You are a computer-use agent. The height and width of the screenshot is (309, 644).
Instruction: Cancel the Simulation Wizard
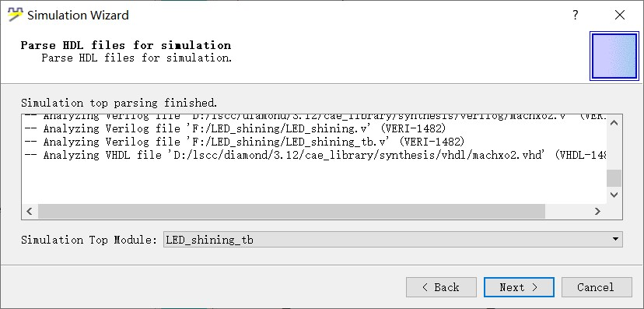tap(597, 287)
